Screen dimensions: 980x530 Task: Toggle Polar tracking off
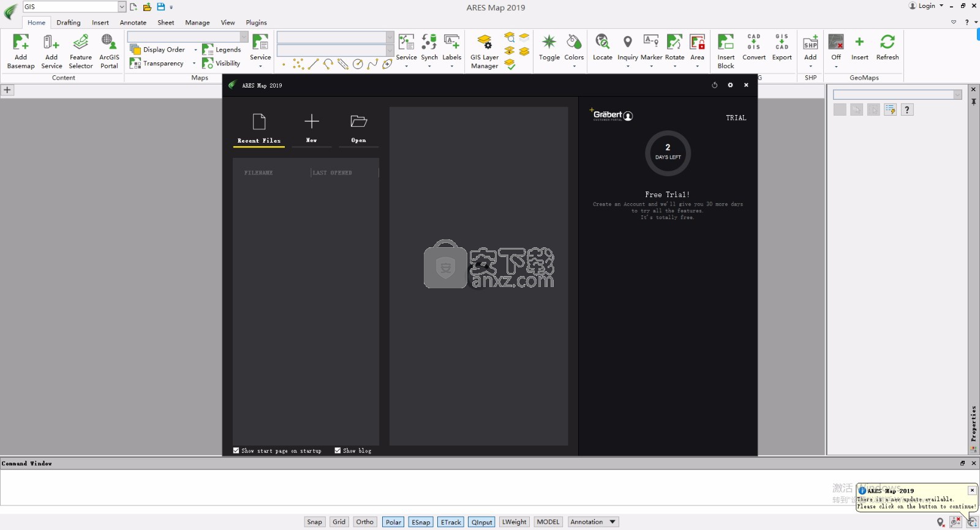(393, 522)
